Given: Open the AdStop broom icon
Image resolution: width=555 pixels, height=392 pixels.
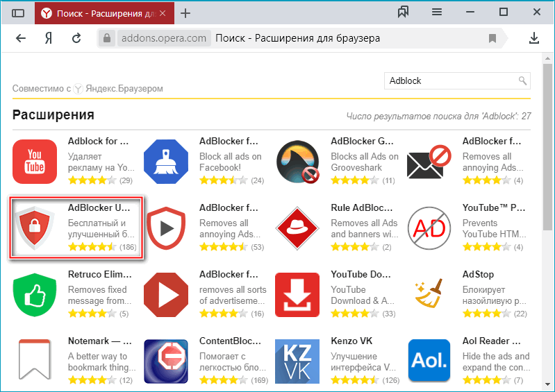Looking at the screenshot, I should (429, 293).
